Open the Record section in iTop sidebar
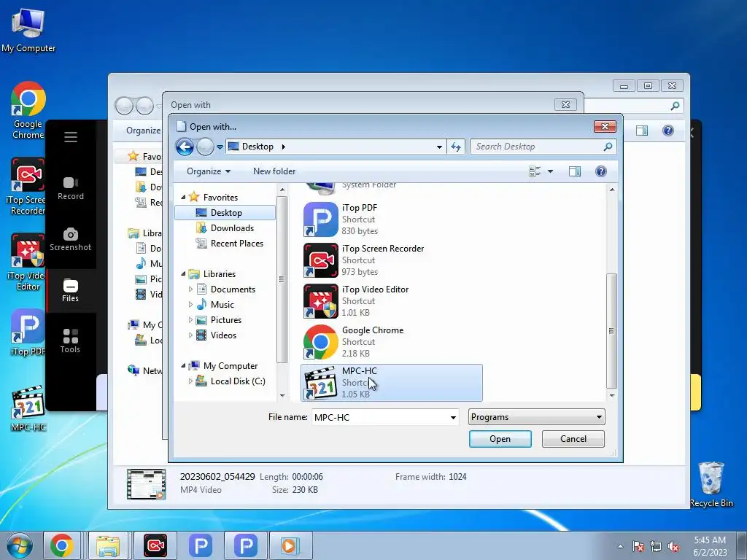This screenshot has width=747, height=560. (x=71, y=189)
